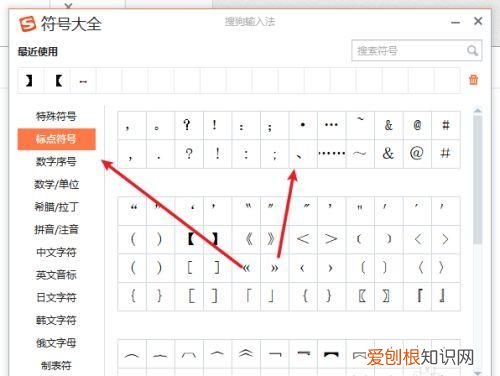
Task: Insert the large greater-than ＞ symbol
Action: point(331,239)
